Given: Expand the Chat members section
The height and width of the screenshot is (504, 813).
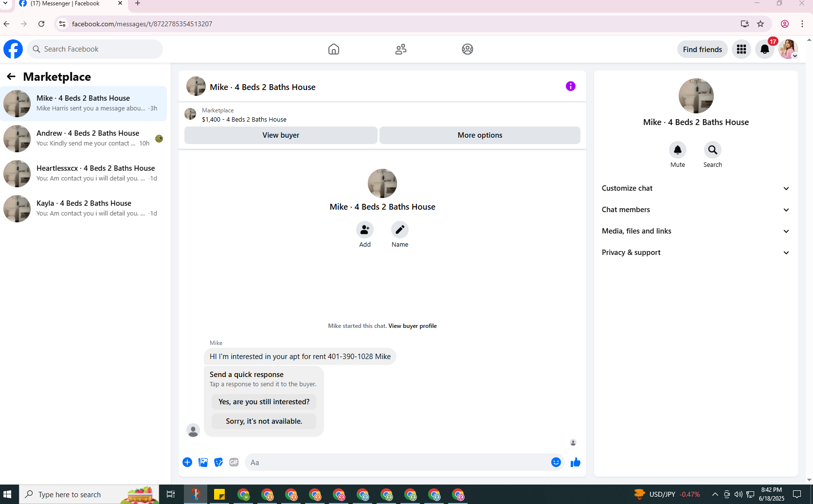Looking at the screenshot, I should tap(696, 210).
